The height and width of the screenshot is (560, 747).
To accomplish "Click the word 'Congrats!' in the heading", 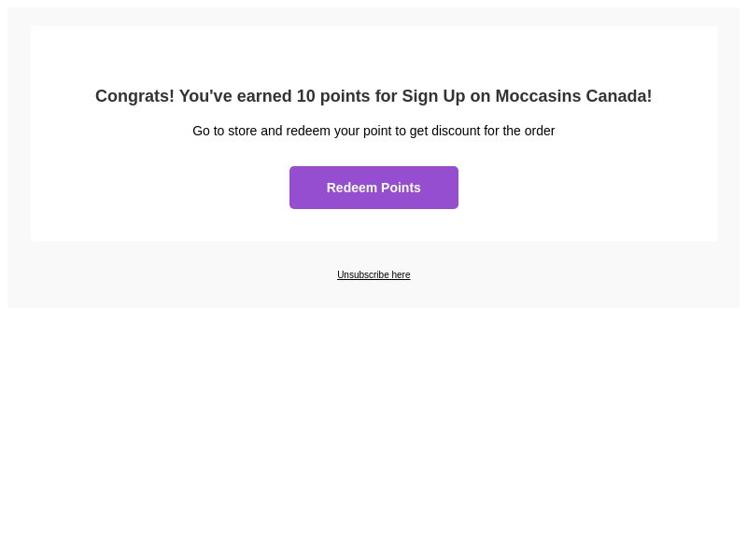I will (134, 96).
